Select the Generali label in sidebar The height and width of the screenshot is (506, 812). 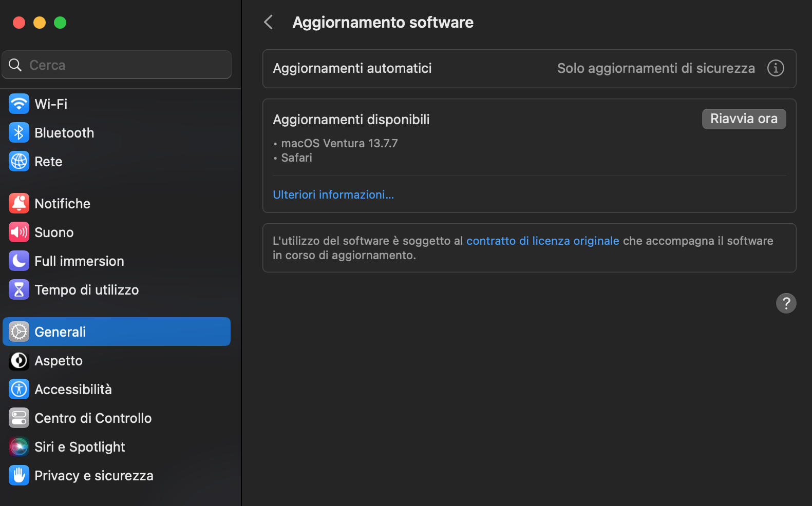pyautogui.click(x=60, y=332)
